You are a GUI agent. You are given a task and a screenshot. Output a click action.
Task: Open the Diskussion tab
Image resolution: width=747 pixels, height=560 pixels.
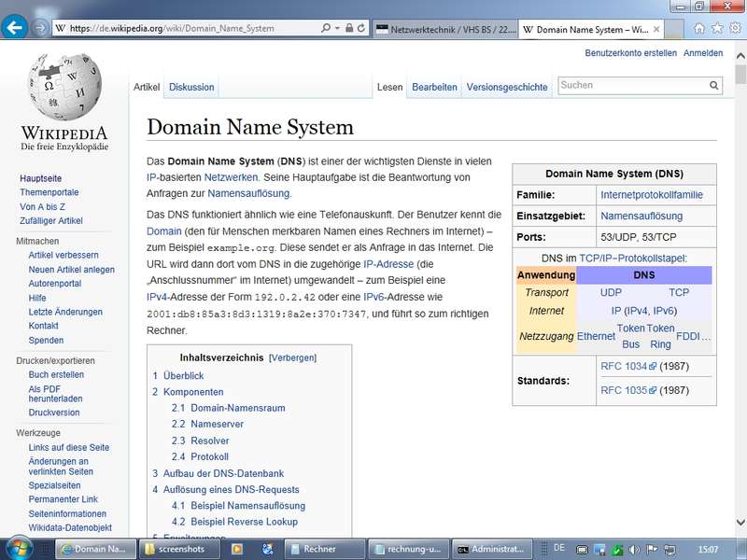point(191,87)
